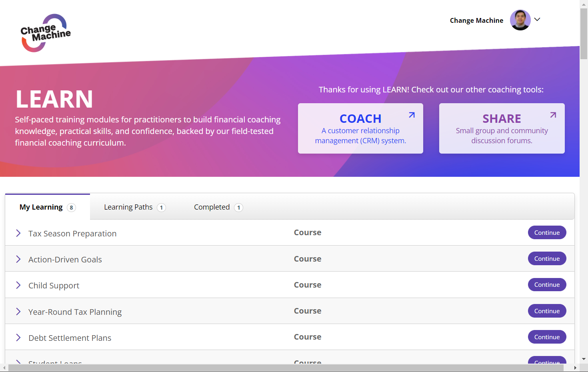Switch to the Completed tab

(x=218, y=207)
